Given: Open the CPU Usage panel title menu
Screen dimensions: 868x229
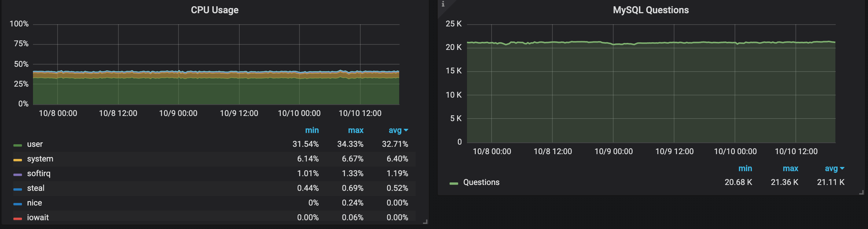Looking at the screenshot, I should click(x=214, y=10).
